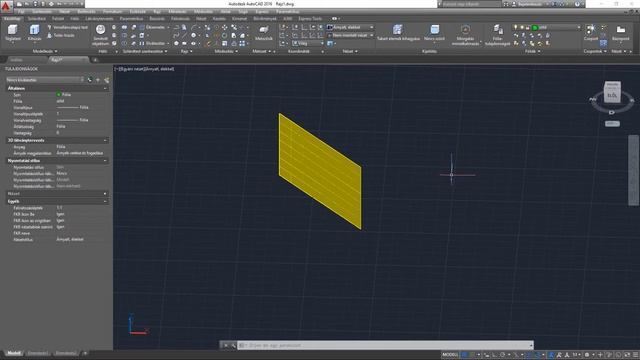Click Bejelentkezés sign-in button in title bar

coord(530,4)
